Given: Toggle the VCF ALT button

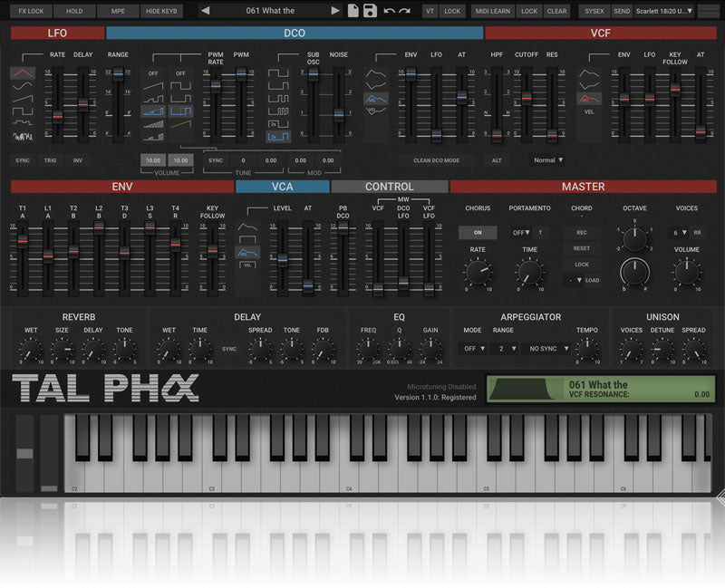Looking at the screenshot, I should [x=497, y=160].
